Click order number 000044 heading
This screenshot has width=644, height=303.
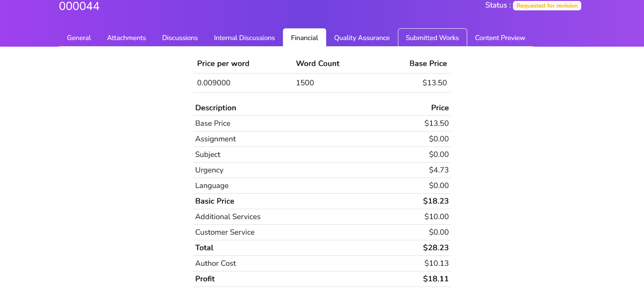(79, 7)
